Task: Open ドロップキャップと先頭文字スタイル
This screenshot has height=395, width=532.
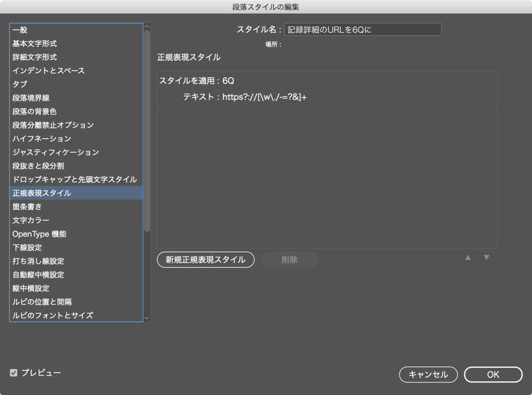Action: (x=76, y=179)
